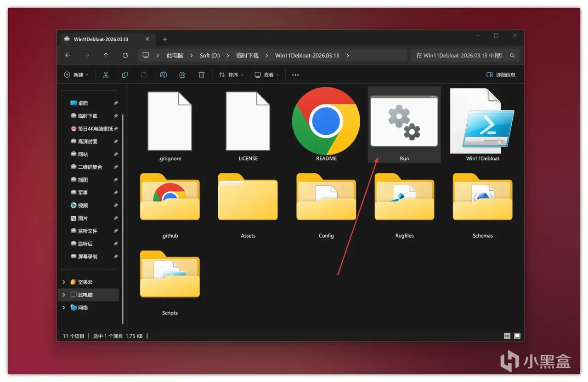Click the Delete trash icon
Screen dimensions: 588x382
(x=201, y=75)
